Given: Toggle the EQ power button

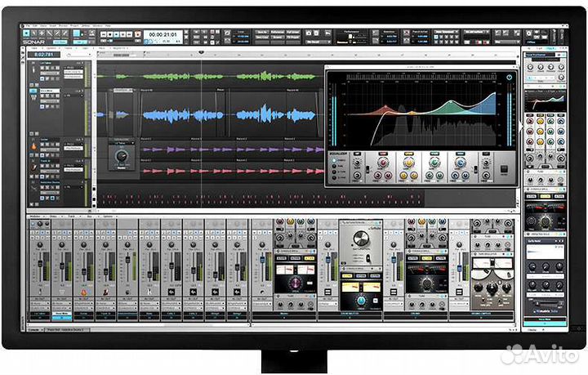Looking at the screenshot, I should coord(510,78).
